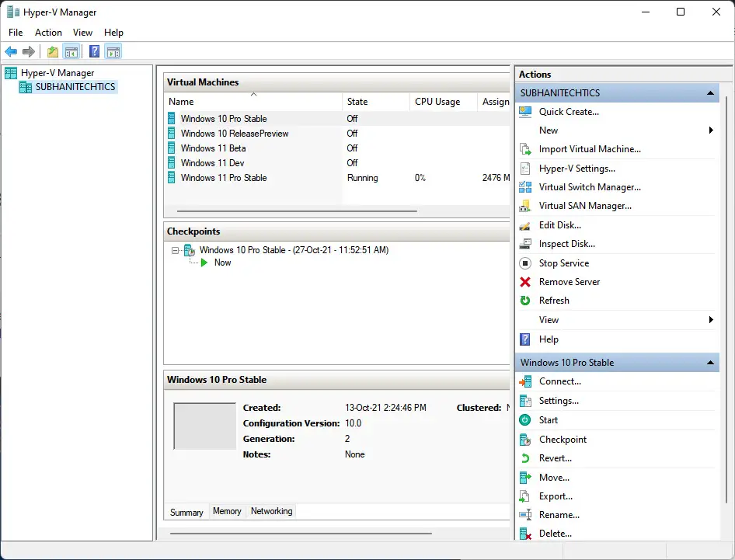Image resolution: width=735 pixels, height=560 pixels.
Task: Open the File menu
Action: pos(16,33)
